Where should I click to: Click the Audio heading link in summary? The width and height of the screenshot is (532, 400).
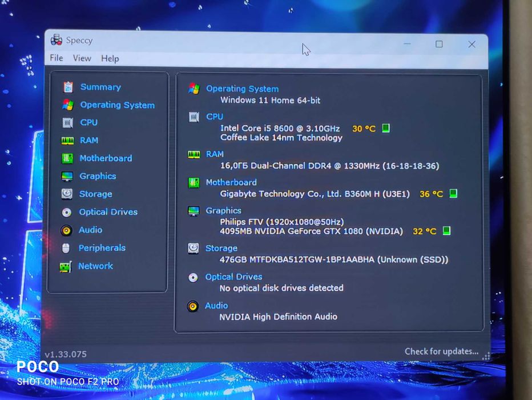pos(216,306)
